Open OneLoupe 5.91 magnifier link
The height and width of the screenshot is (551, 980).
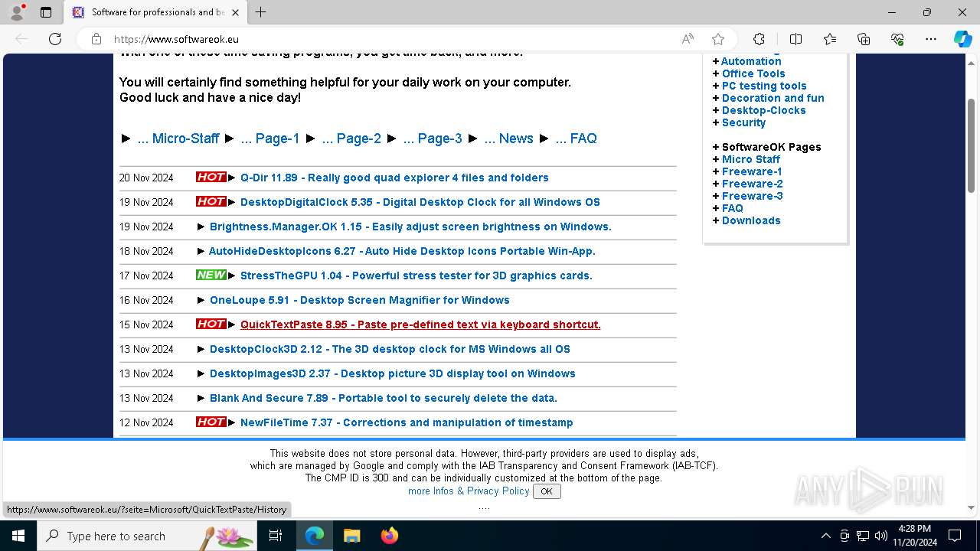pyautogui.click(x=360, y=300)
